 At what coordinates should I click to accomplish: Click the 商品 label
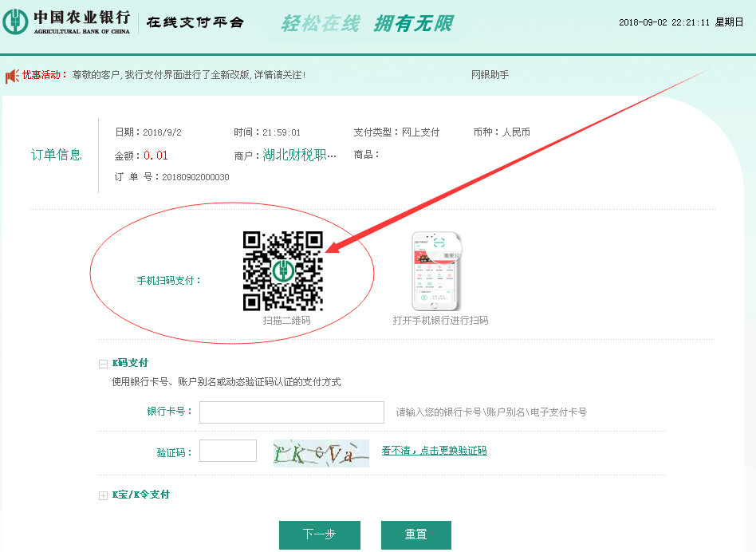click(x=366, y=155)
